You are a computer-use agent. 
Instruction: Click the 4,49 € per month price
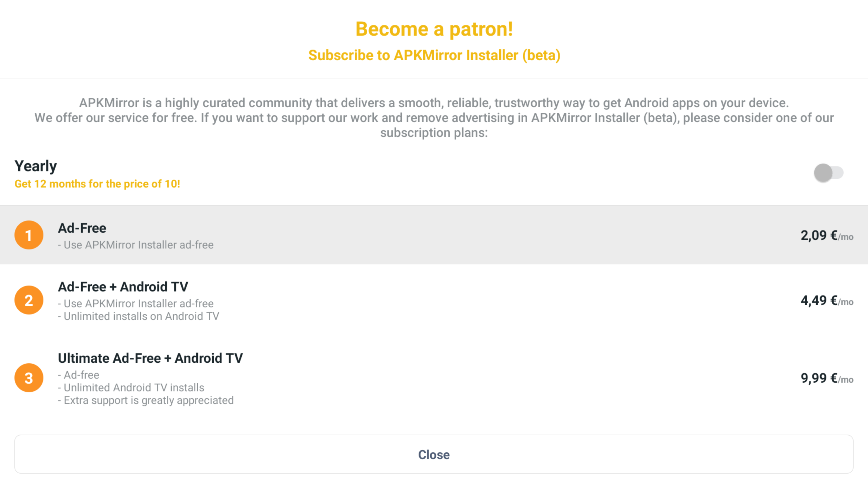pyautogui.click(x=827, y=300)
